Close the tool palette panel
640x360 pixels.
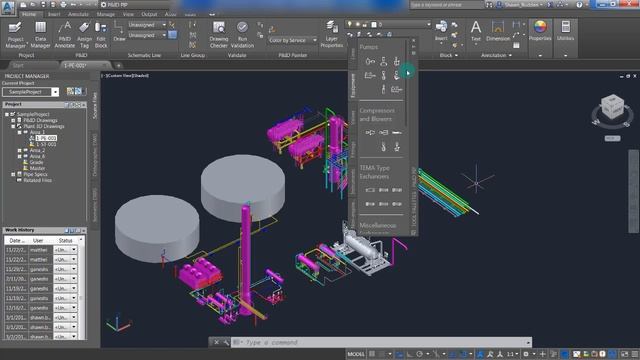point(413,40)
